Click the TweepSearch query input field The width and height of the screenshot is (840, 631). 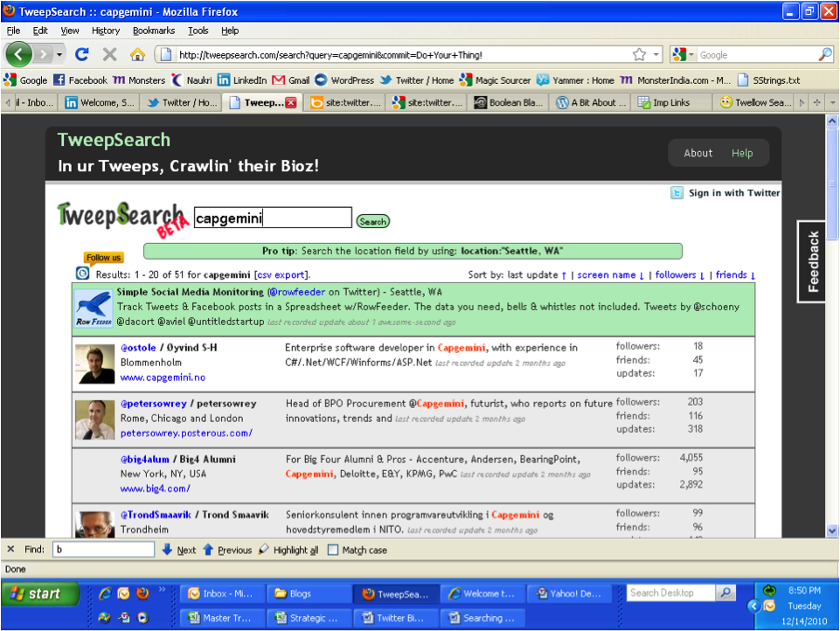click(x=273, y=218)
